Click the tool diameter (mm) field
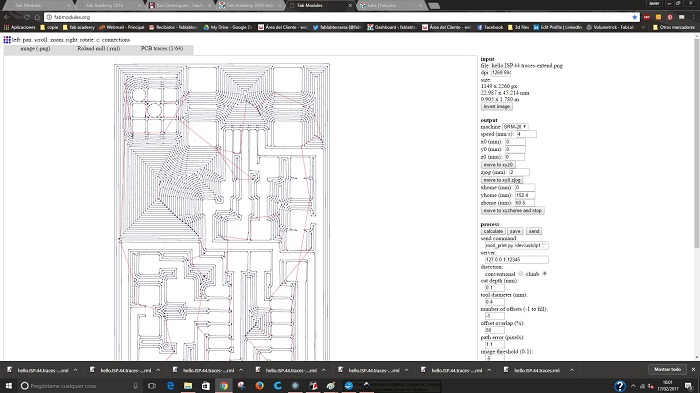 click(495, 302)
